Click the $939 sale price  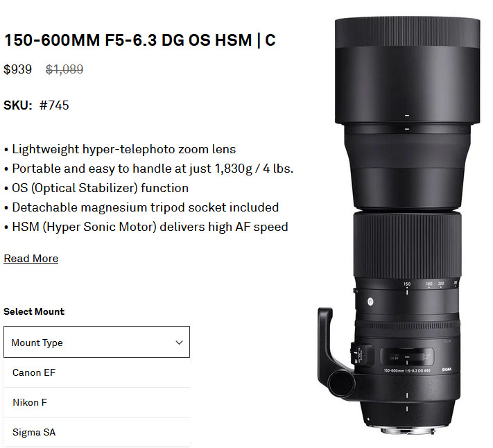coord(17,69)
